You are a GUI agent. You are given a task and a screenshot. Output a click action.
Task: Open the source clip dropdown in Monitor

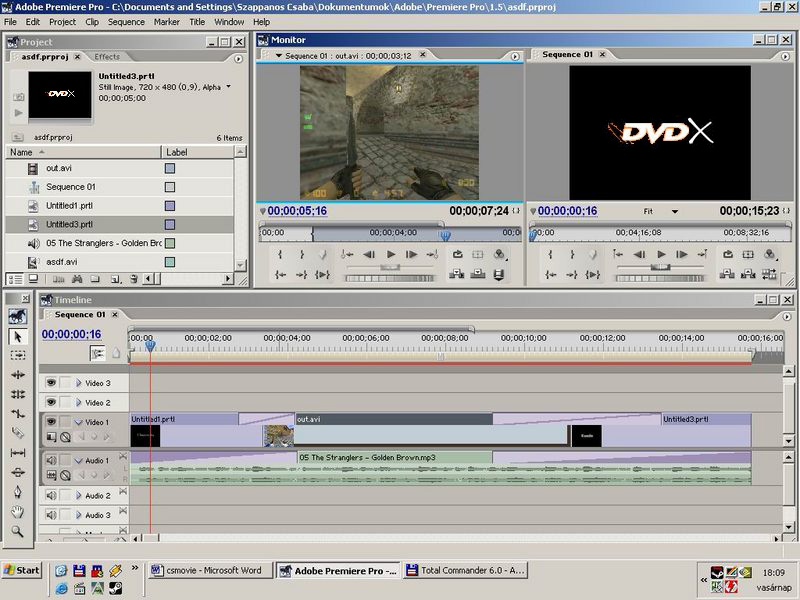[x=279, y=56]
